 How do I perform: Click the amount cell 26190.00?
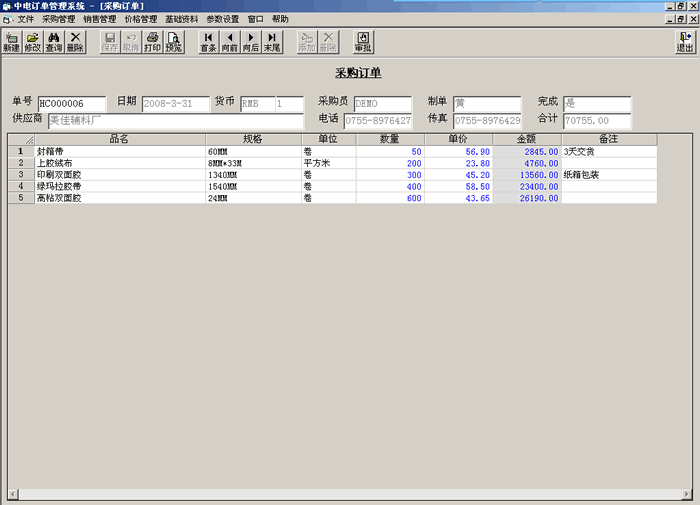tap(527, 198)
